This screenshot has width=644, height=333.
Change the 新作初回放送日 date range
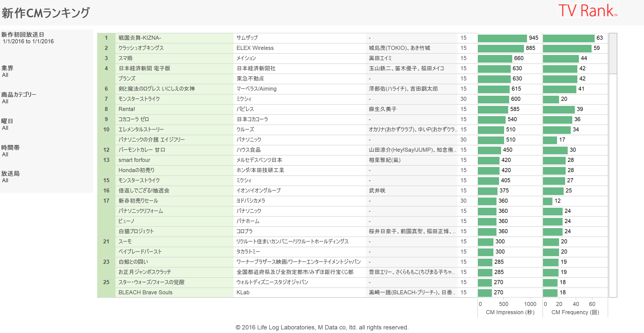28,41
